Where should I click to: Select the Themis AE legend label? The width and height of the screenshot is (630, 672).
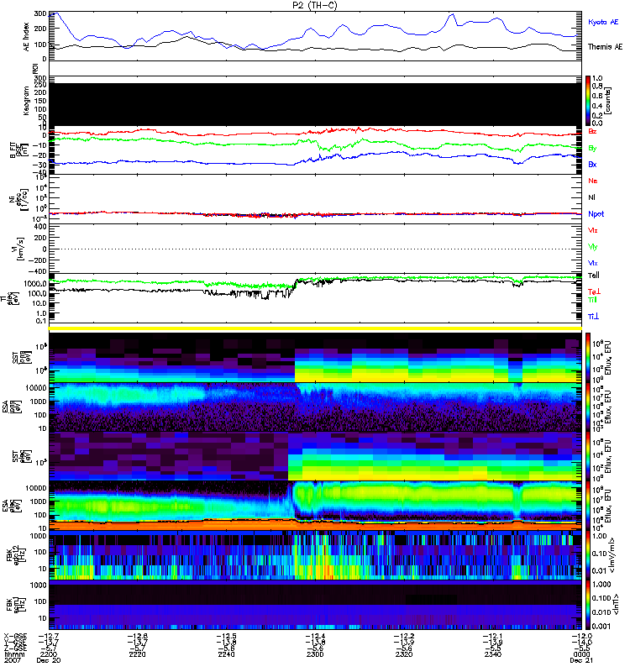605,47
